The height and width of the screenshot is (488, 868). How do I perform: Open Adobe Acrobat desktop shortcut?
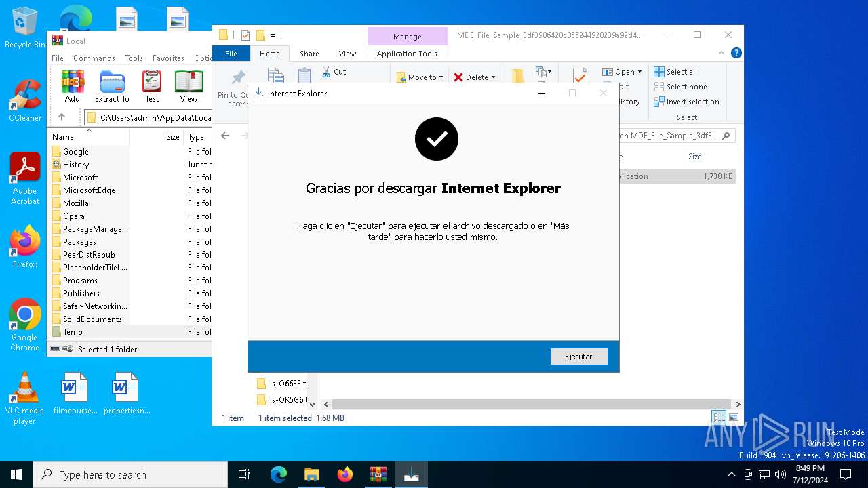point(25,179)
